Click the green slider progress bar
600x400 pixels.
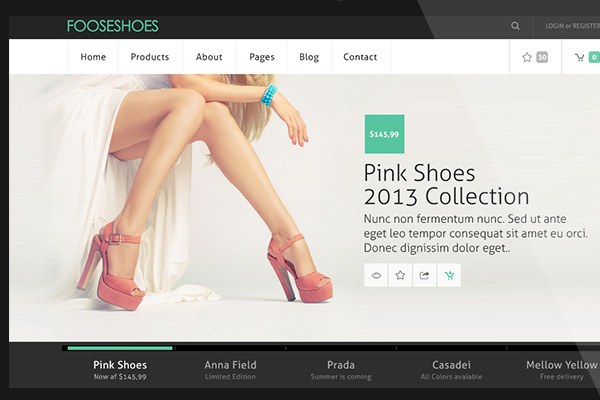(x=120, y=348)
